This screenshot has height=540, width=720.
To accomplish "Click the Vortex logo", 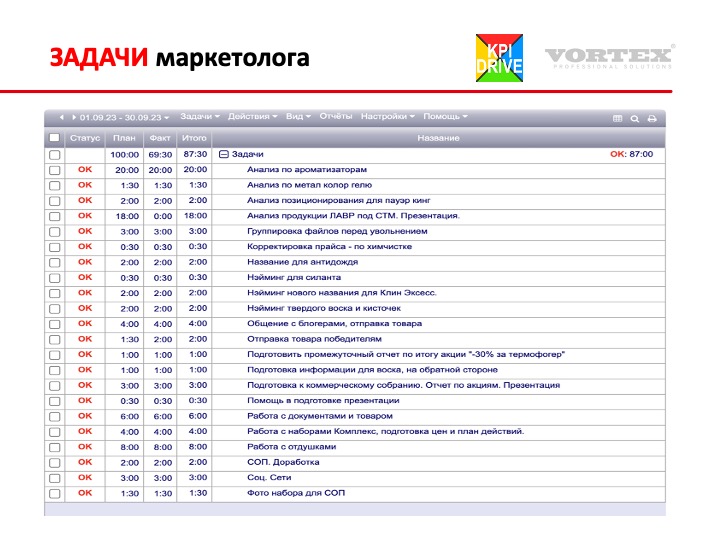I will (610, 57).
